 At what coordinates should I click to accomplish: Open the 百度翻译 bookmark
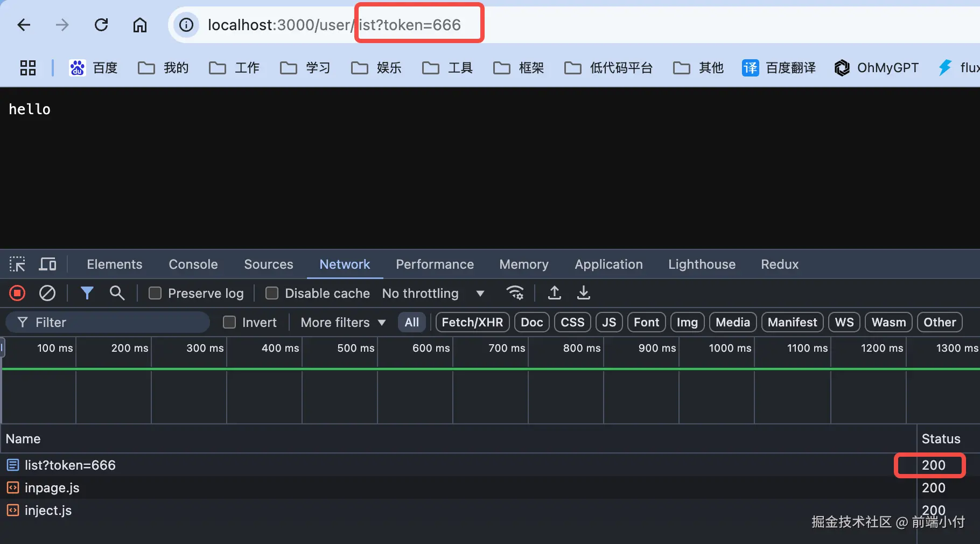[x=779, y=68]
